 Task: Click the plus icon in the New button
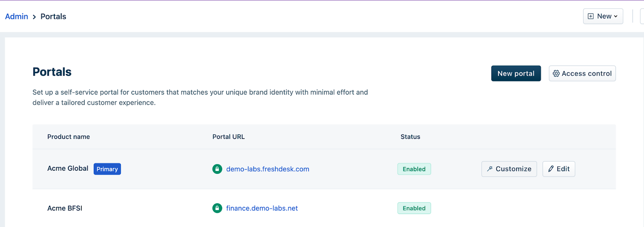click(590, 17)
